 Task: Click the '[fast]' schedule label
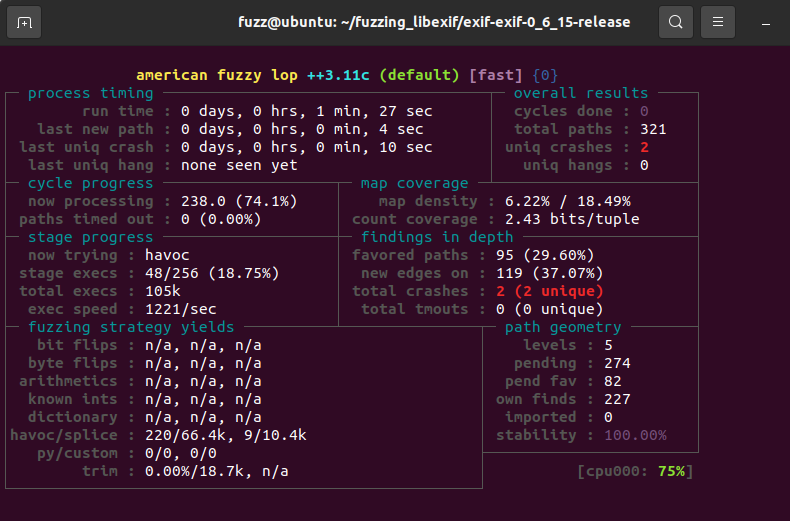pyautogui.click(x=496, y=76)
